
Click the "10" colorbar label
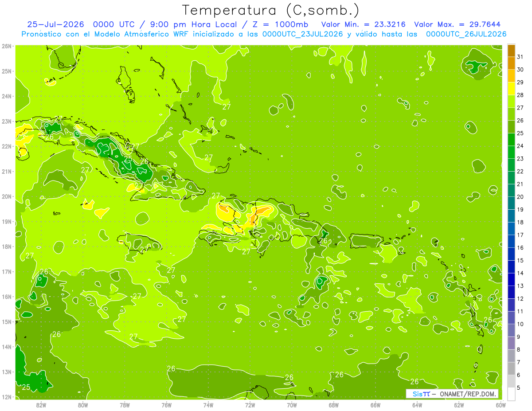click(x=520, y=324)
